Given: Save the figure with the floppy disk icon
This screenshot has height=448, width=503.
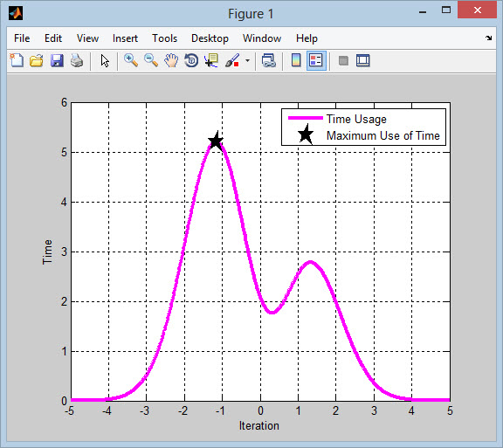Looking at the screenshot, I should pos(57,60).
